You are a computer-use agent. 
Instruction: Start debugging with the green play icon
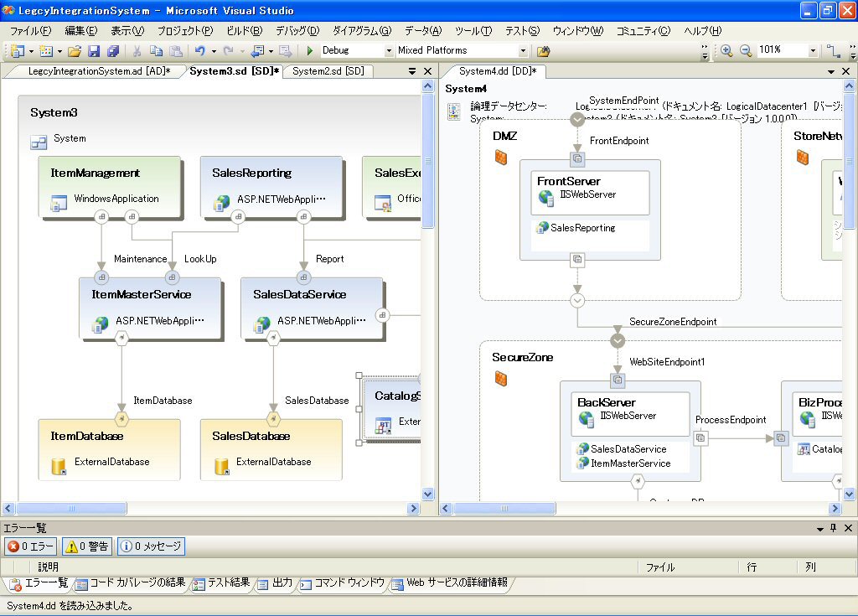click(x=310, y=51)
